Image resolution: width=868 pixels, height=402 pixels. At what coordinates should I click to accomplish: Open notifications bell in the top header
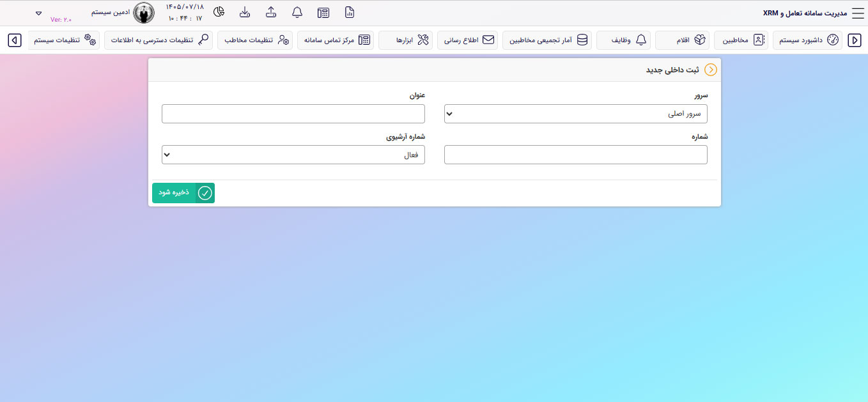pyautogui.click(x=297, y=13)
